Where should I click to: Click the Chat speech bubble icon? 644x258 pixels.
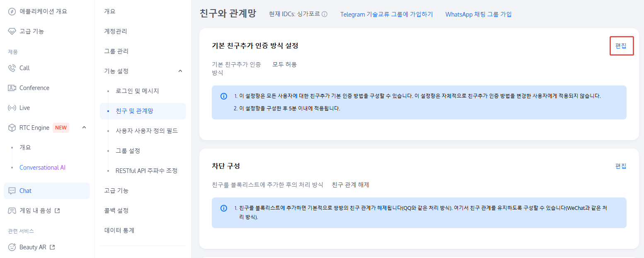click(12, 191)
